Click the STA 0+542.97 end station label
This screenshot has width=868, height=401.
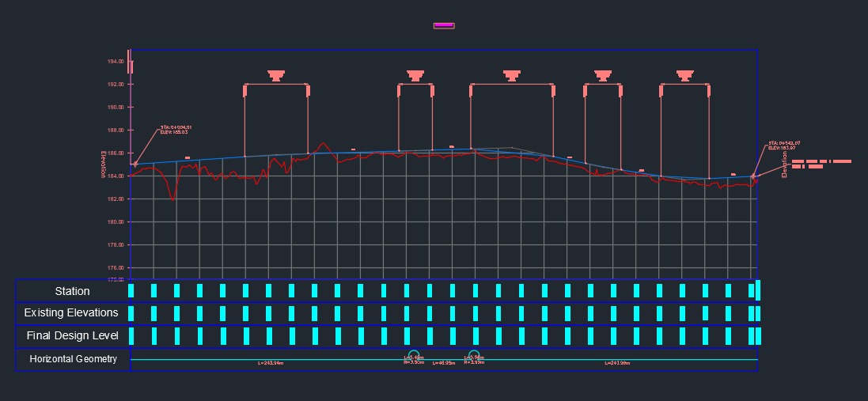(783, 146)
